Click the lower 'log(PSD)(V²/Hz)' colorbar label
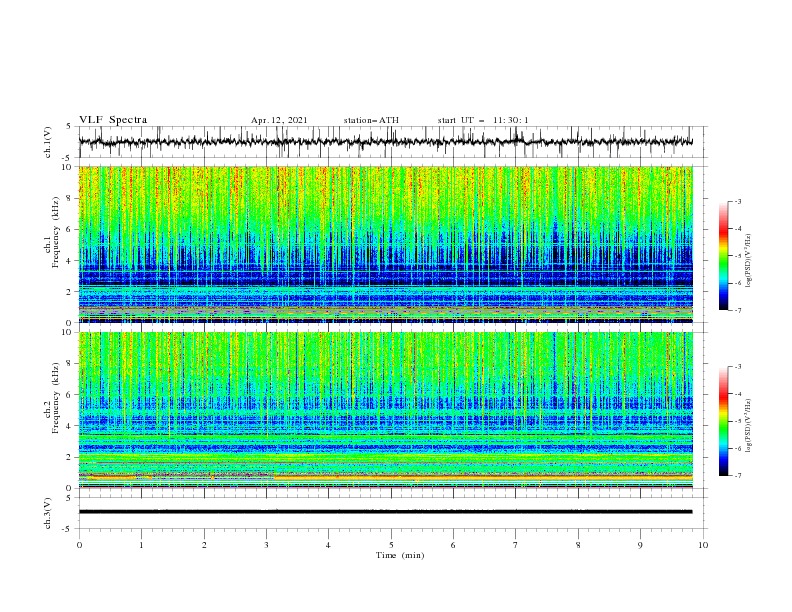Viewport: 792px width, 612px height. tap(750, 426)
